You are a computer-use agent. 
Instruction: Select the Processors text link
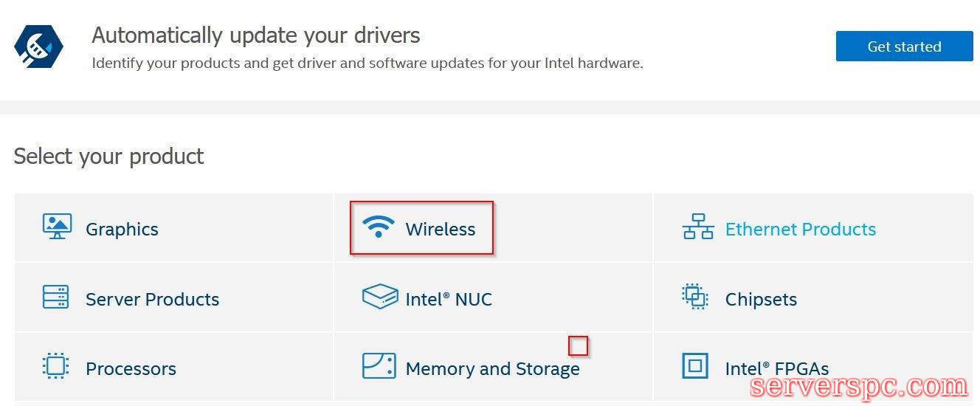131,369
